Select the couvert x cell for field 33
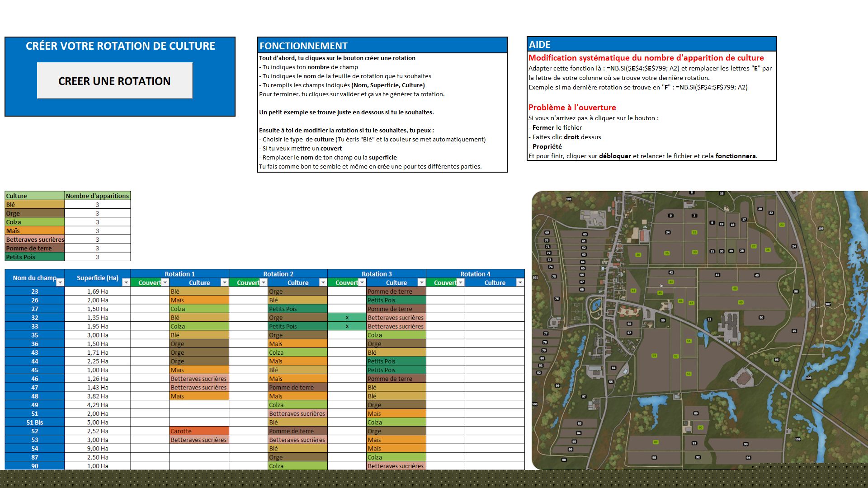This screenshot has width=868, height=488. [347, 326]
